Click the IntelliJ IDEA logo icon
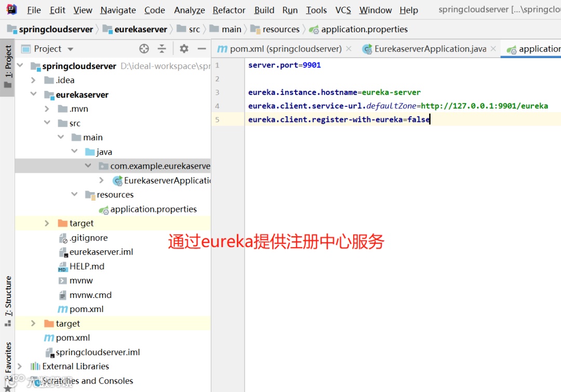 click(x=11, y=10)
